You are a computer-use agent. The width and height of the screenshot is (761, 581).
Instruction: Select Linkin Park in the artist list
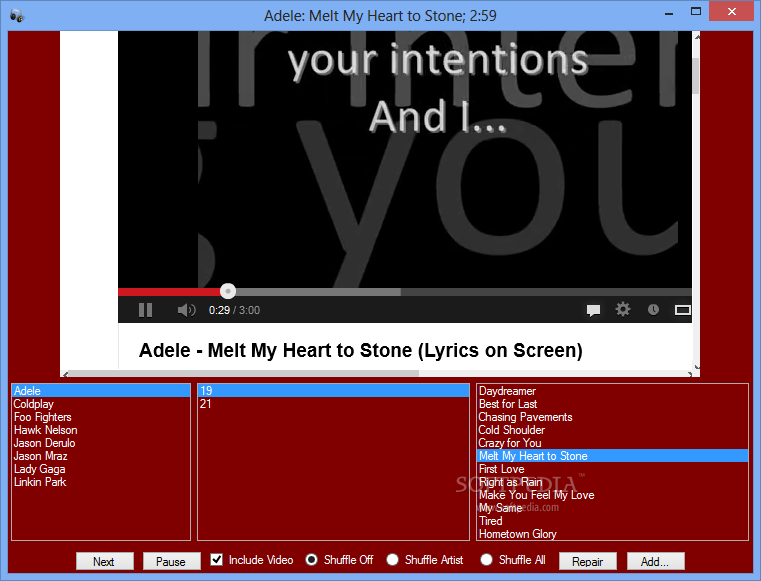tap(101, 482)
